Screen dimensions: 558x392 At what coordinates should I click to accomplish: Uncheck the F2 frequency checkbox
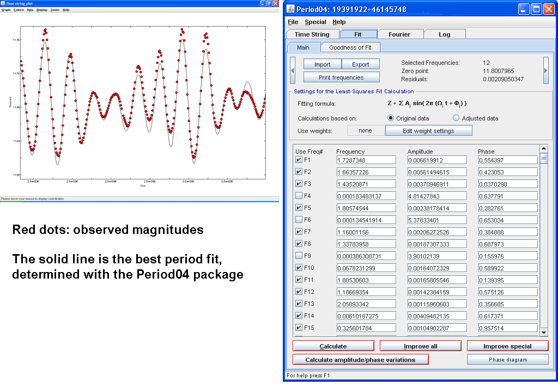click(299, 172)
